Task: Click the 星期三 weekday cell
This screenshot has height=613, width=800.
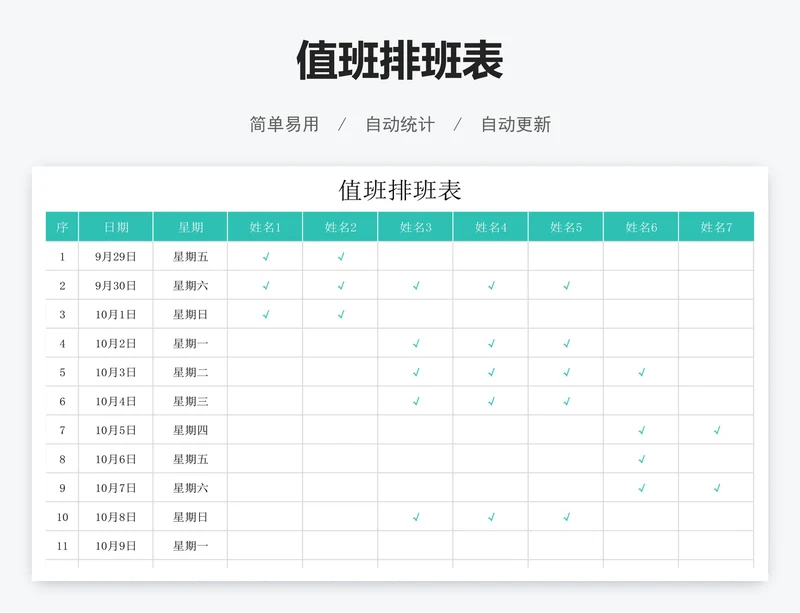Action: point(190,401)
